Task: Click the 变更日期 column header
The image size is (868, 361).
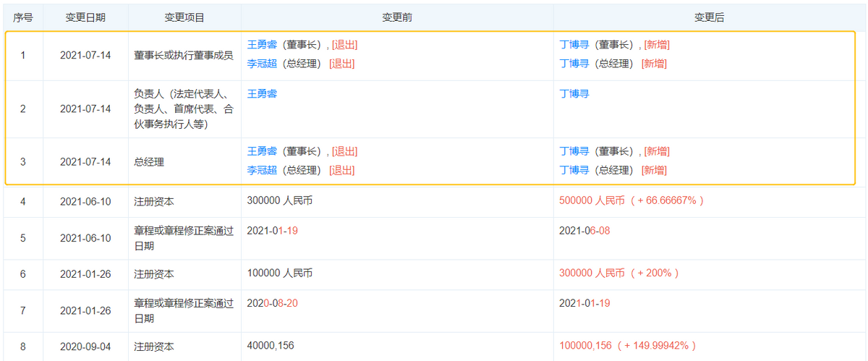Action: 85,17
